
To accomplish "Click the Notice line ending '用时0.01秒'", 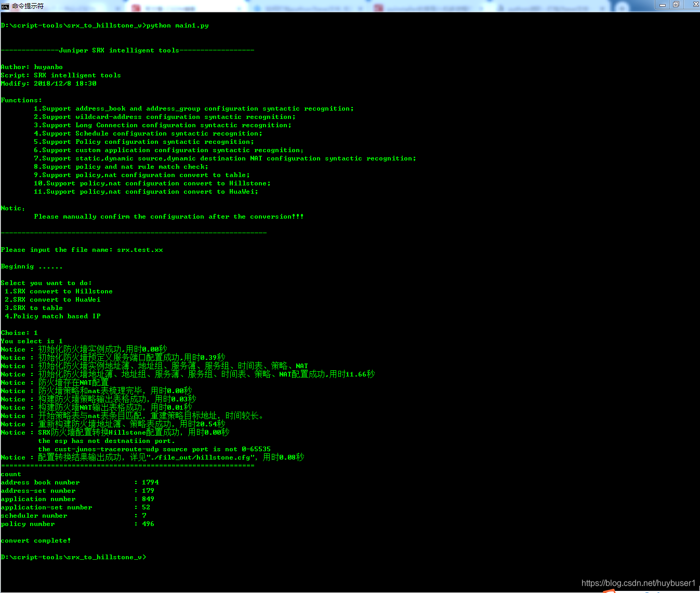I will [x=97, y=408].
